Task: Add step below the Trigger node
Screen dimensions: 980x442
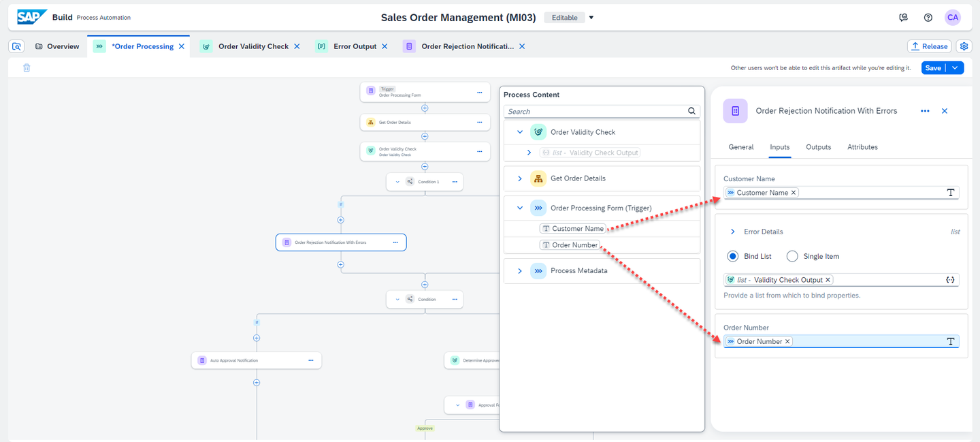Action: pos(425,108)
